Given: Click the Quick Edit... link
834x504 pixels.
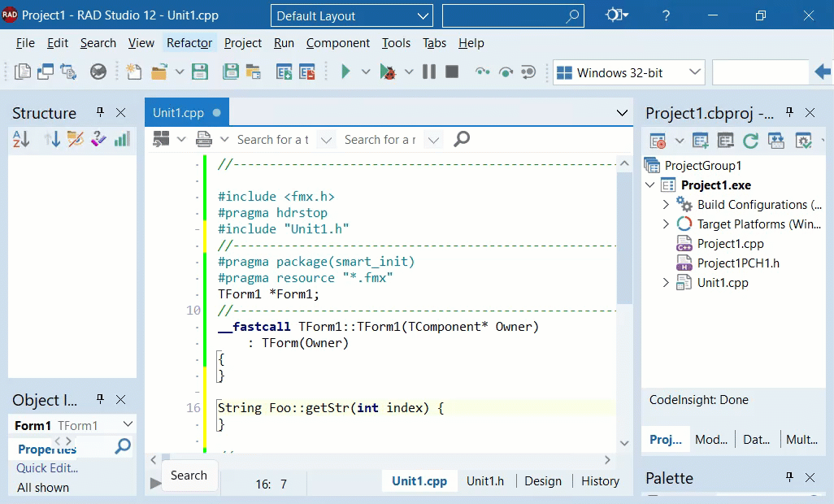Looking at the screenshot, I should [47, 468].
